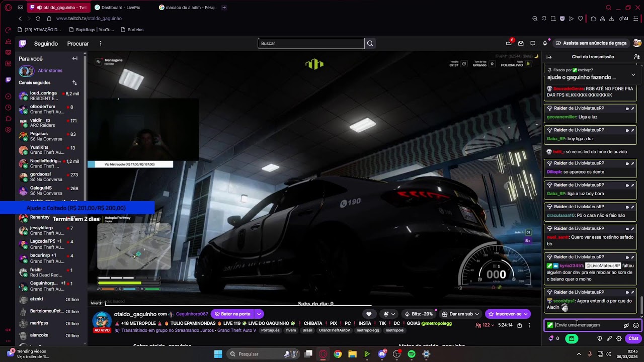Collapse the left sidebar with the arrow icon
This screenshot has height=362, width=644.
74,58
